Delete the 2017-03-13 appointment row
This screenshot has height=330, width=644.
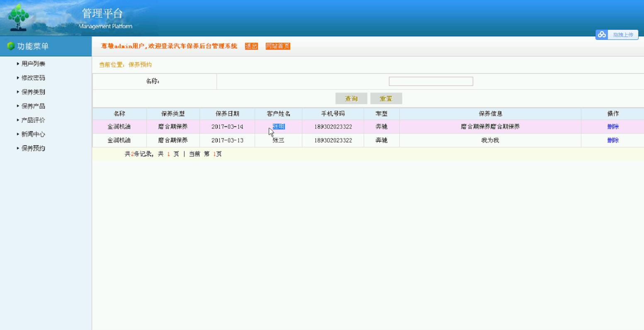click(x=613, y=140)
